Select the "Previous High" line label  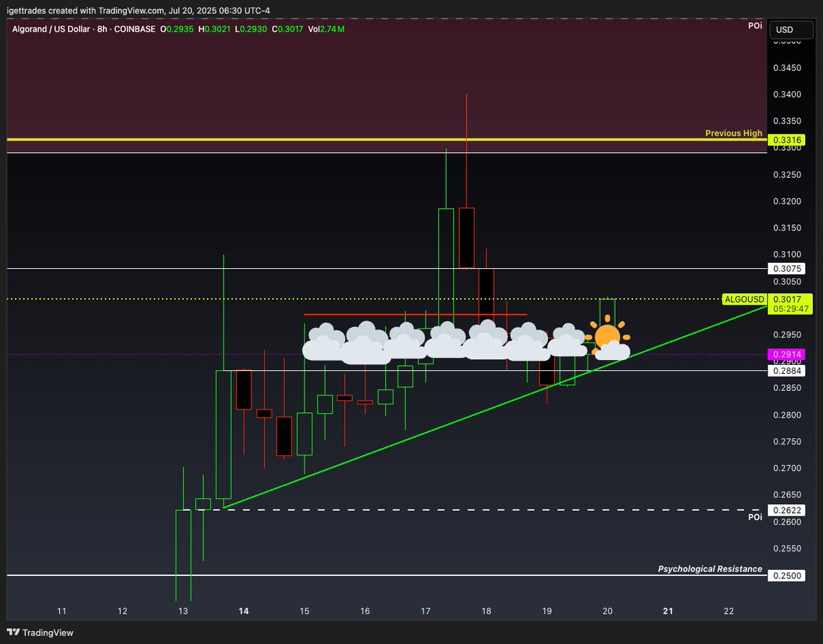734,133
